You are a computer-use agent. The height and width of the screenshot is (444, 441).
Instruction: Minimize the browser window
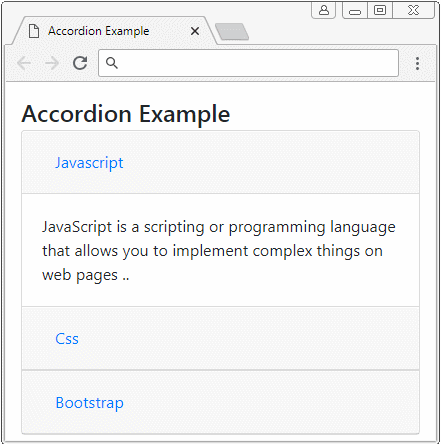[x=355, y=11]
